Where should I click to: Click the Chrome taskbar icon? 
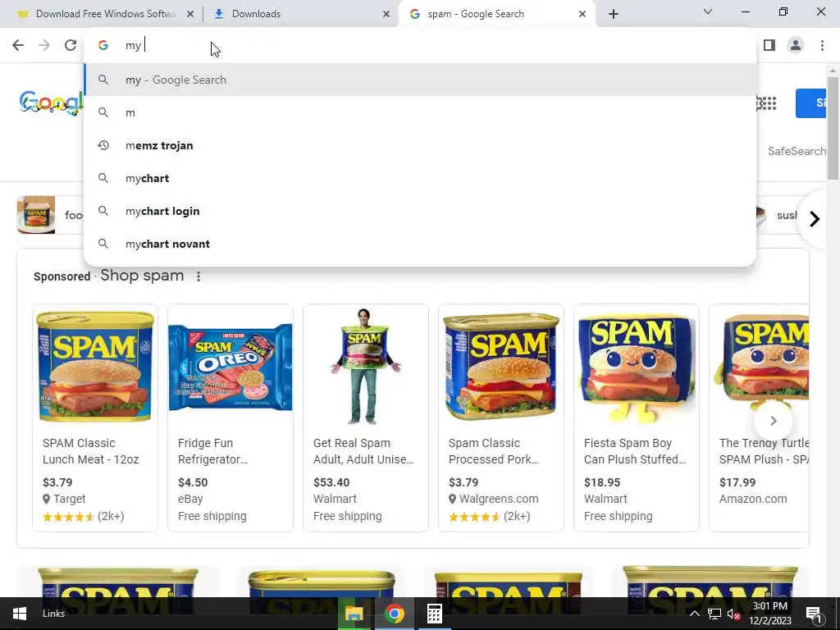395,614
